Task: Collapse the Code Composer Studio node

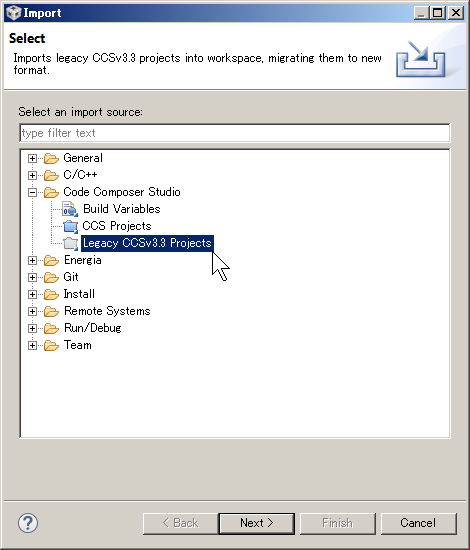Action: pyautogui.click(x=32, y=192)
